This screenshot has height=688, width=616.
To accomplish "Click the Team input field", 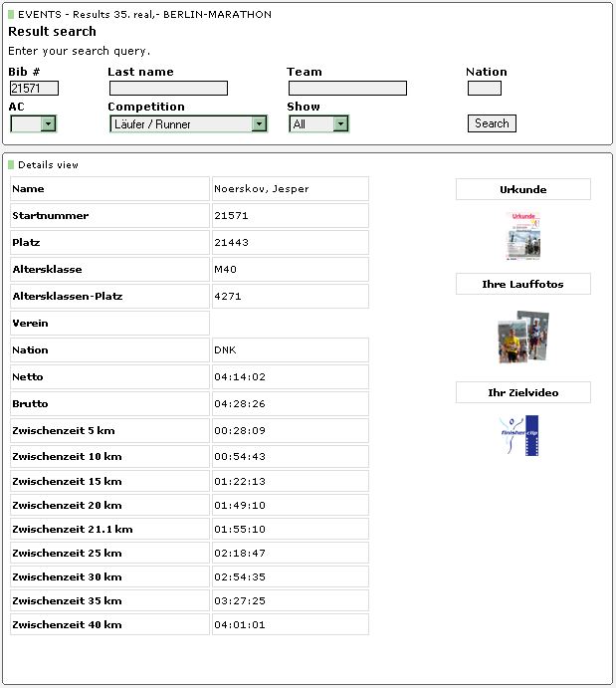I will tap(347, 89).
